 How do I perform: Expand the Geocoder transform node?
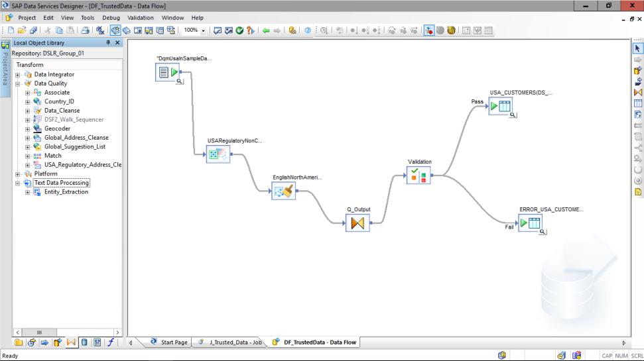(27, 129)
